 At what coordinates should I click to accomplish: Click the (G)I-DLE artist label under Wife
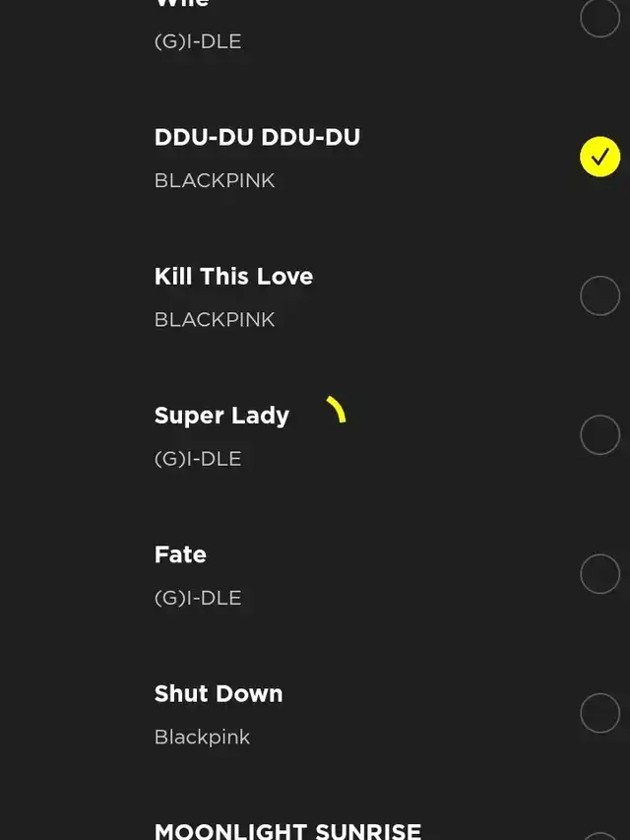click(198, 41)
